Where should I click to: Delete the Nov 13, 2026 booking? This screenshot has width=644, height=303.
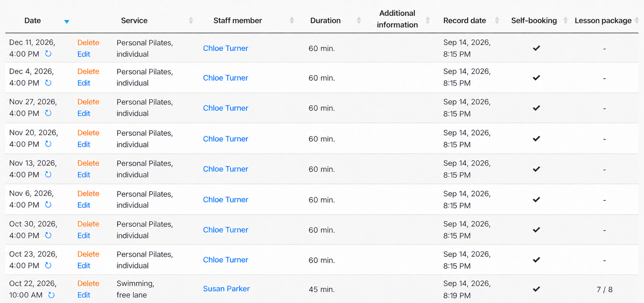88,163
